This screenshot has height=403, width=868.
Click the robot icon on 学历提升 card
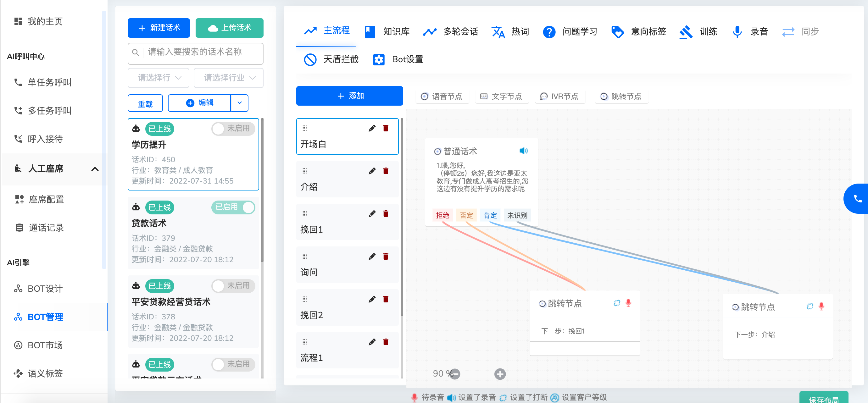coord(136,128)
